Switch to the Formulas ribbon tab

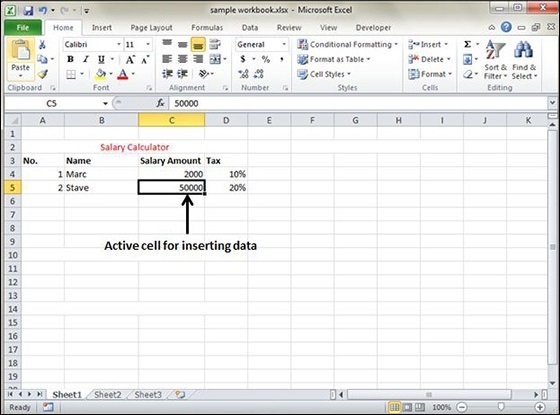pos(207,28)
